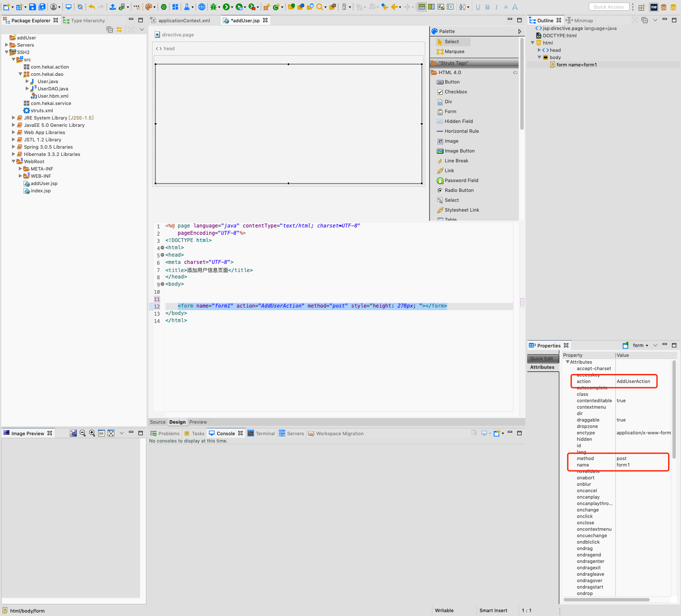Click the Underline U formatting icon

pos(478,7)
